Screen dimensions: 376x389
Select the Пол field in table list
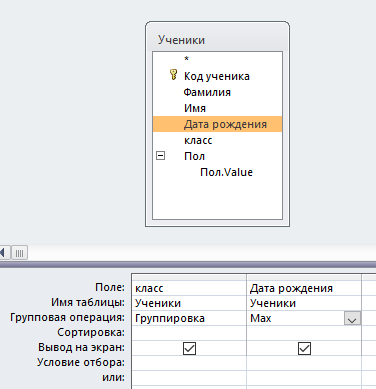point(194,156)
